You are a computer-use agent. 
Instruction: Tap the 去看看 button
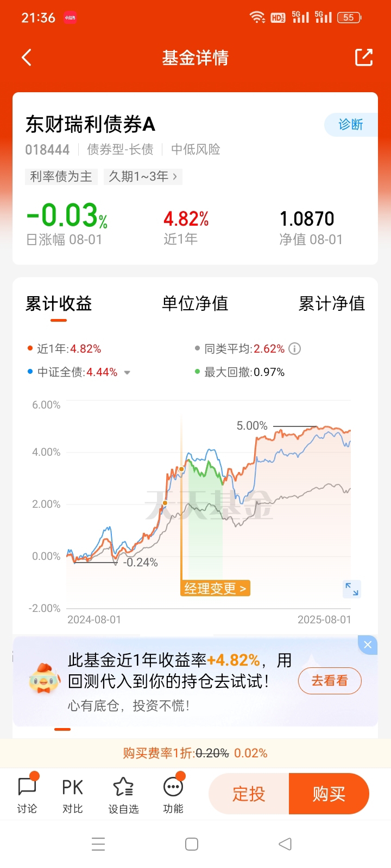point(330,681)
